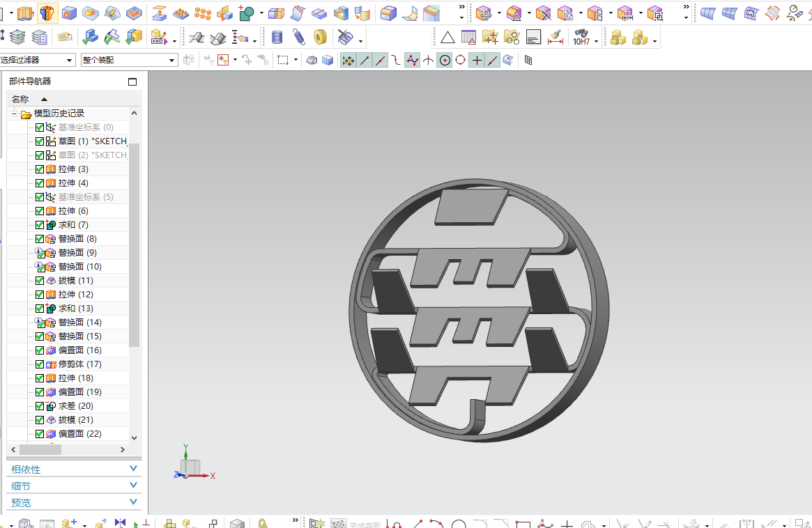Uncheck the 求和 (7) feature checkbox
The image size is (812, 528).
tap(39, 225)
